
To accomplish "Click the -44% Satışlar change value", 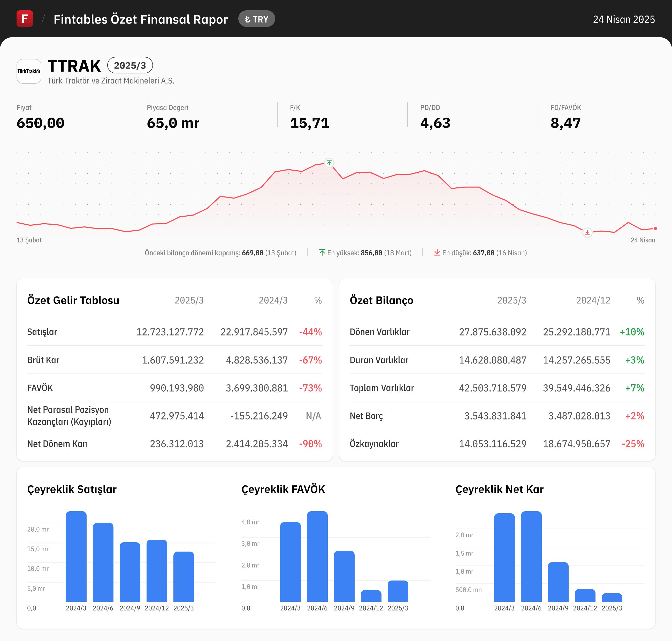I will (310, 332).
